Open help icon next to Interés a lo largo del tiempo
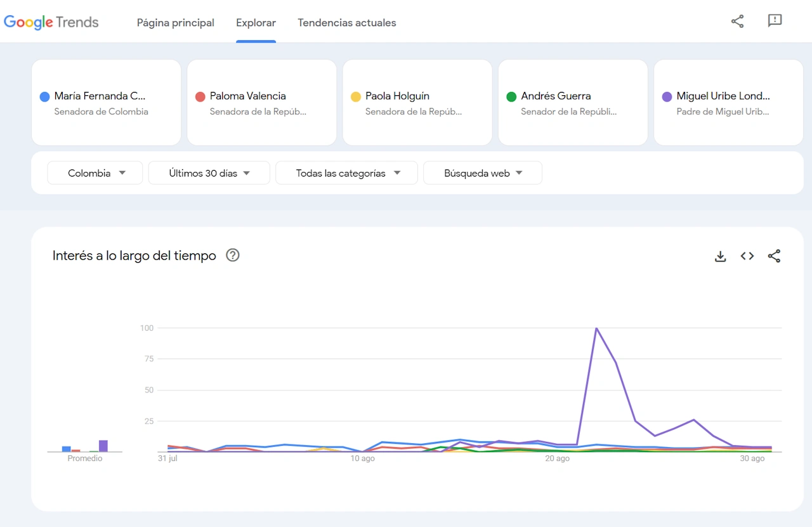Image resolution: width=812 pixels, height=527 pixels. click(x=233, y=255)
